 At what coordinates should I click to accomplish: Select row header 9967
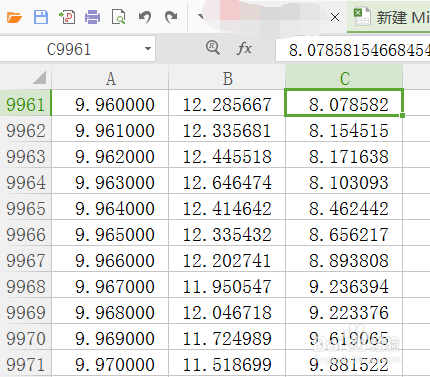click(26, 260)
